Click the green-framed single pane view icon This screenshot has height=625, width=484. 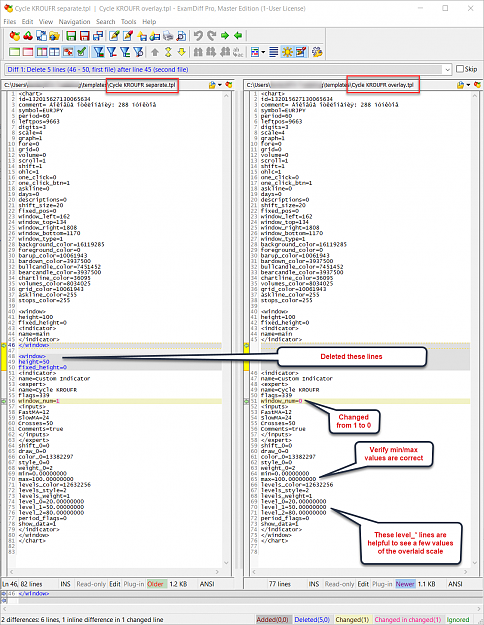pyautogui.click(x=15, y=52)
